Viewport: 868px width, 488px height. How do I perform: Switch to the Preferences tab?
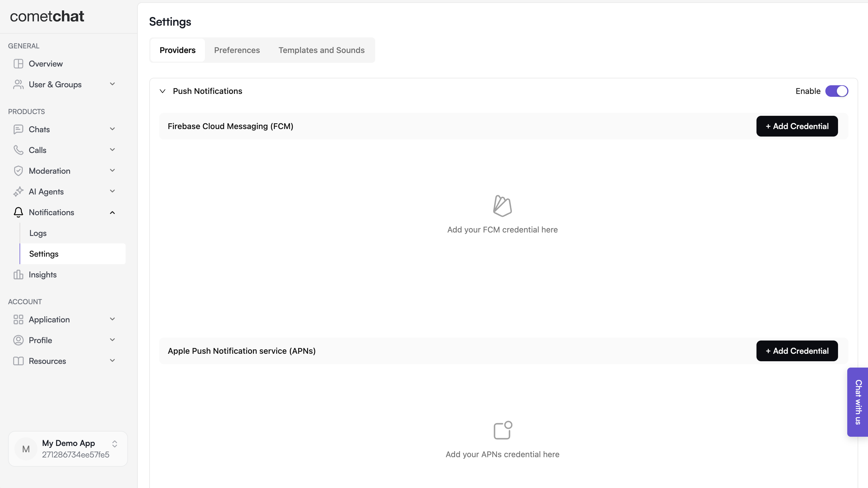(x=237, y=50)
